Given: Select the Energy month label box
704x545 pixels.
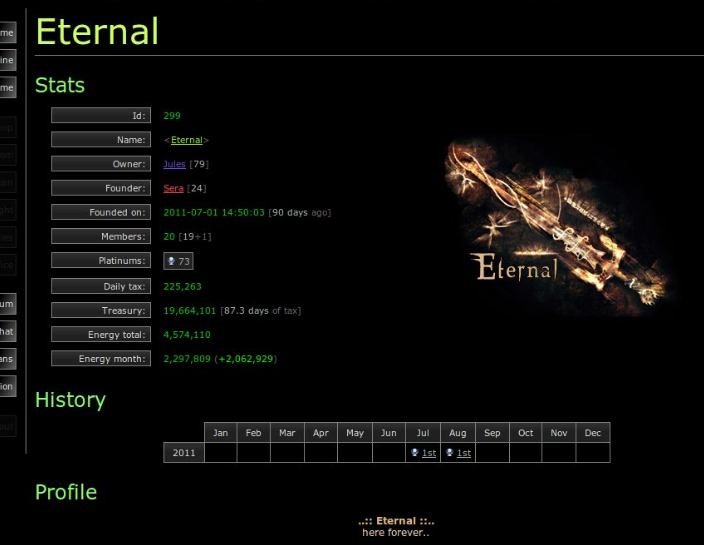Looking at the screenshot, I should click(101, 358).
